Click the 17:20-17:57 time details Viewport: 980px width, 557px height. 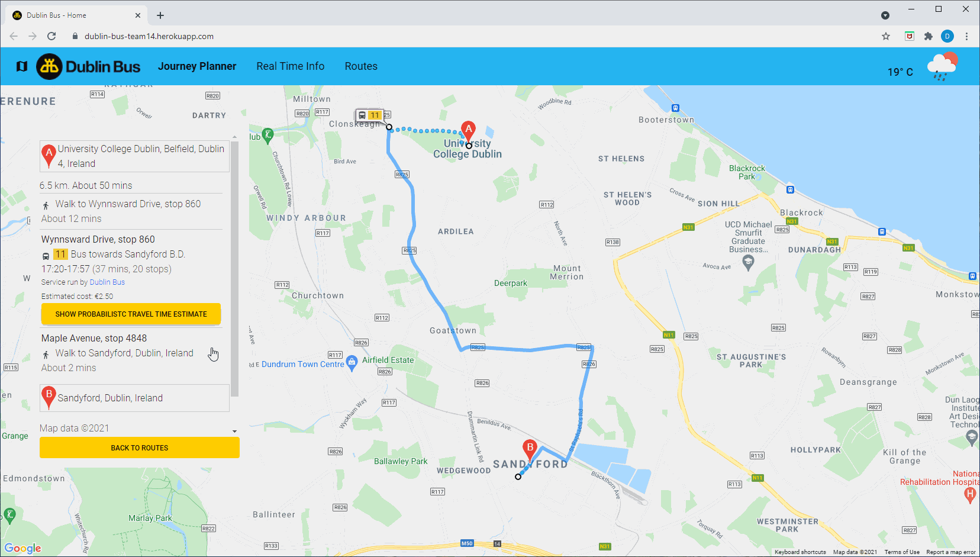[x=107, y=269]
